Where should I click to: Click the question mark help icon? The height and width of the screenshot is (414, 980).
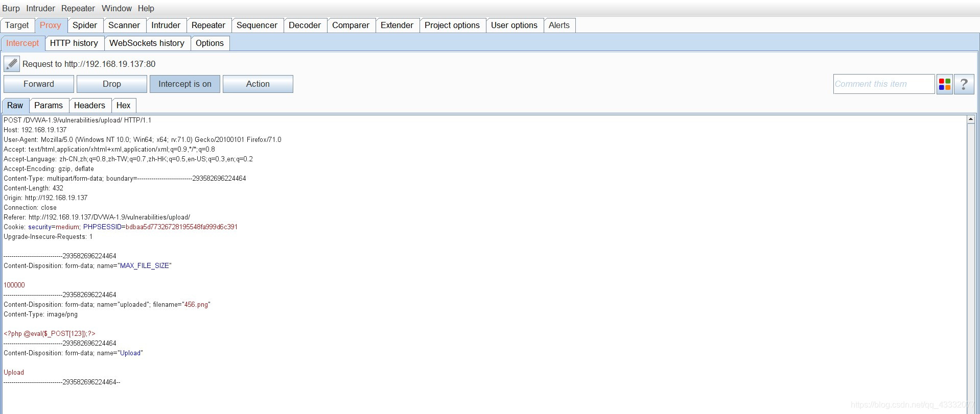tap(964, 84)
